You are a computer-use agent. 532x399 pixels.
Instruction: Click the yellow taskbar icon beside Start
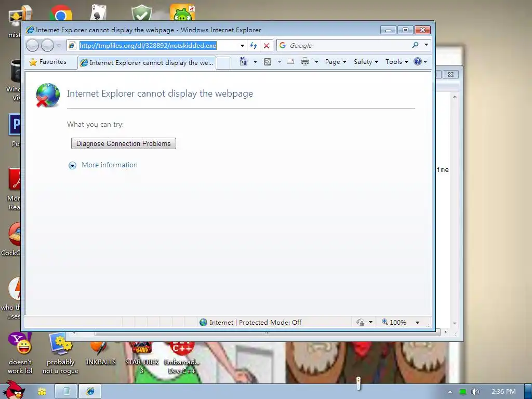tap(42, 392)
